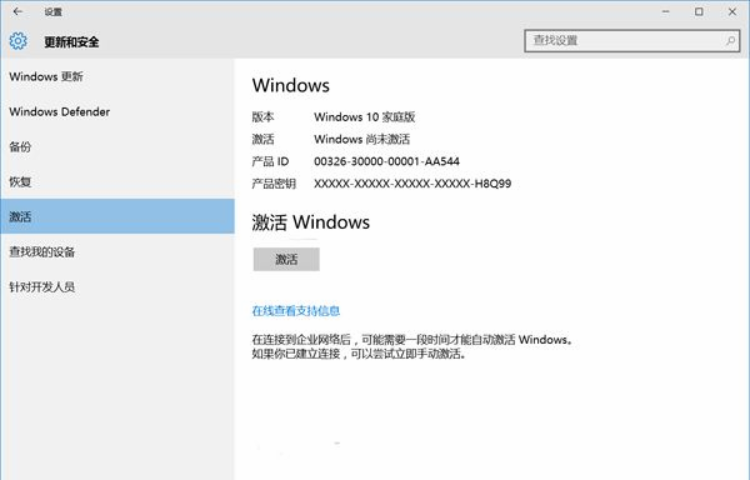Click the magnifier icon in search box
Screen dimensions: 750x480
pos(730,41)
